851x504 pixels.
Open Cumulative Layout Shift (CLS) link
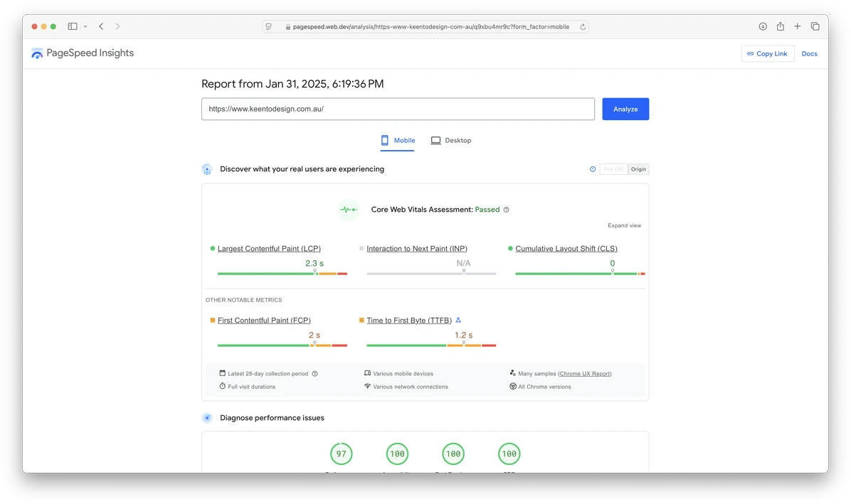click(566, 249)
